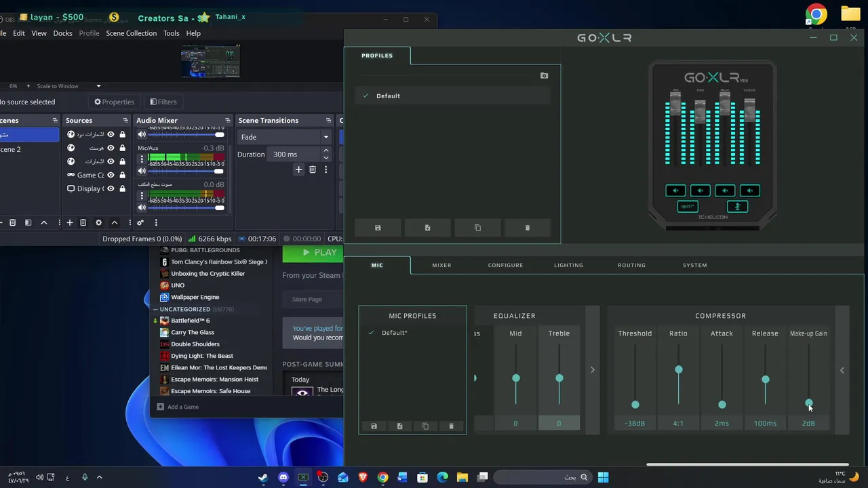Pop out the Audio Mixer dock

pyautogui.click(x=227, y=121)
